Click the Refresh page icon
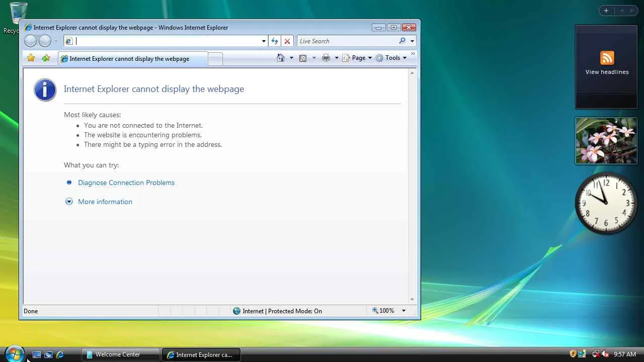 275,41
